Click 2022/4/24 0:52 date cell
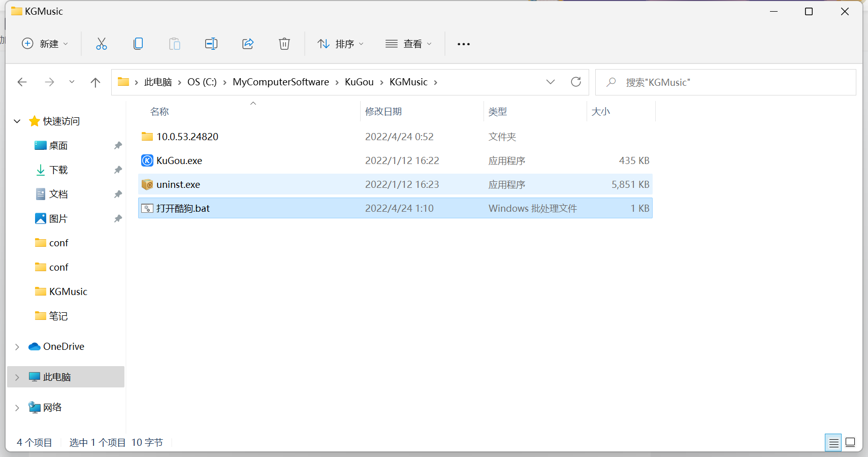Image resolution: width=868 pixels, height=457 pixels. 399,137
